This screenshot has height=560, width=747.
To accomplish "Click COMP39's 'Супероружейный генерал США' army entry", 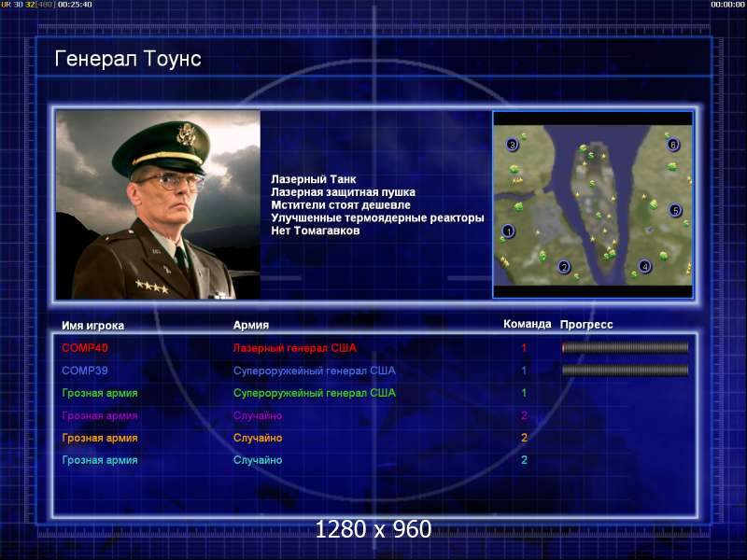I will tap(315, 371).
